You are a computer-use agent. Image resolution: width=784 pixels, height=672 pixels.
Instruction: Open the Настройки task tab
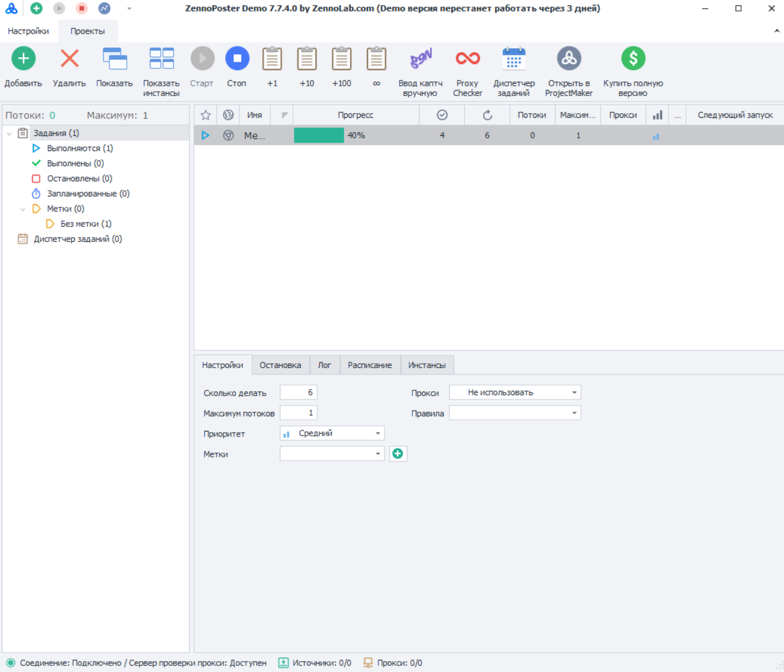click(x=222, y=365)
